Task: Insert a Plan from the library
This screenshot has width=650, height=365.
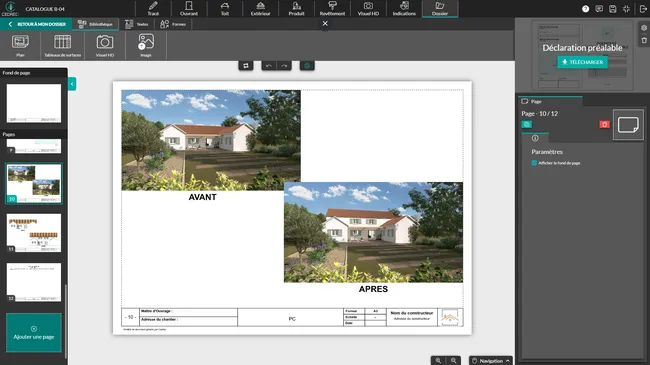Action: [20, 45]
